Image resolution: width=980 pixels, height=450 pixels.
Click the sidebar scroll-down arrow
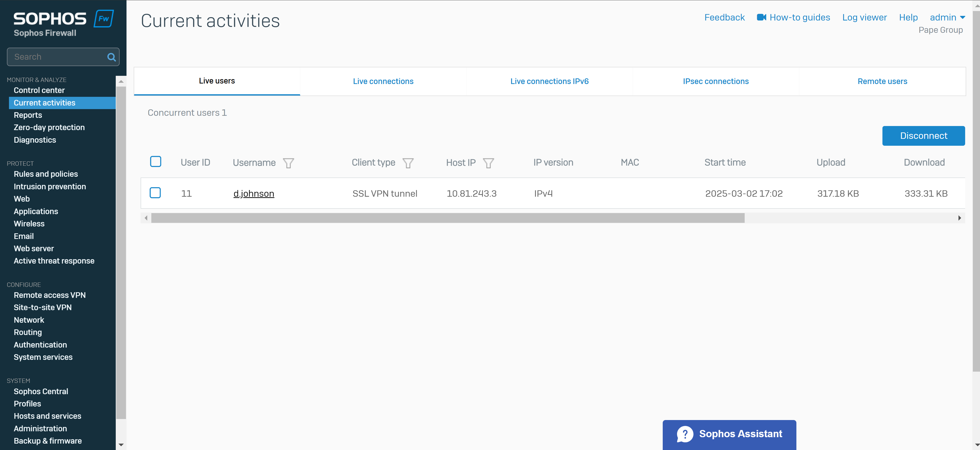[121, 444]
